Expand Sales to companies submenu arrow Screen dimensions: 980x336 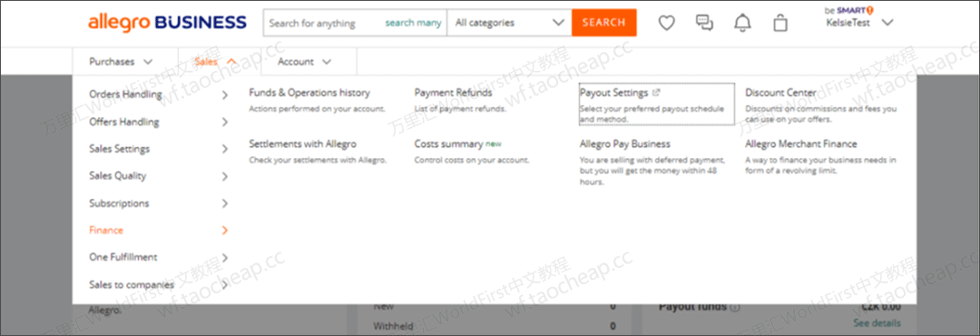point(225,285)
